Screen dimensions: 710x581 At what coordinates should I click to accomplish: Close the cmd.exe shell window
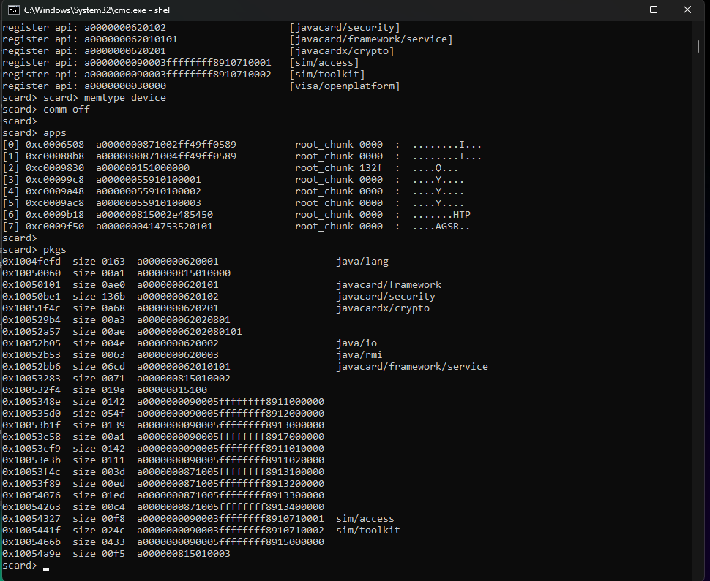click(687, 10)
